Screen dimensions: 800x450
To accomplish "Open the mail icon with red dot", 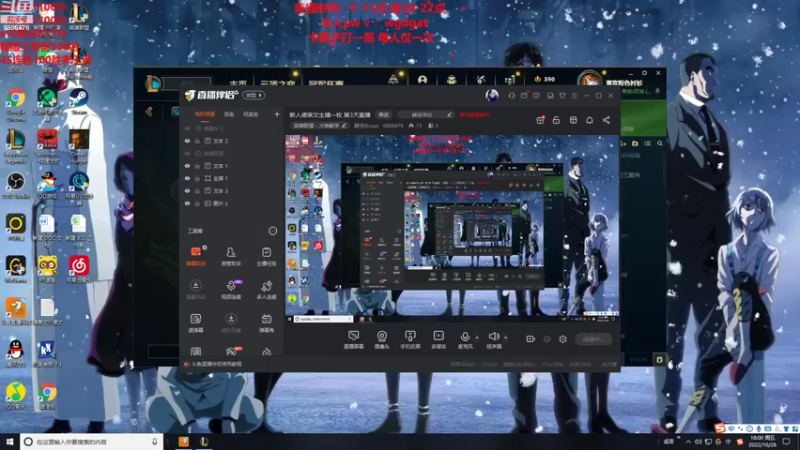I will 524,95.
